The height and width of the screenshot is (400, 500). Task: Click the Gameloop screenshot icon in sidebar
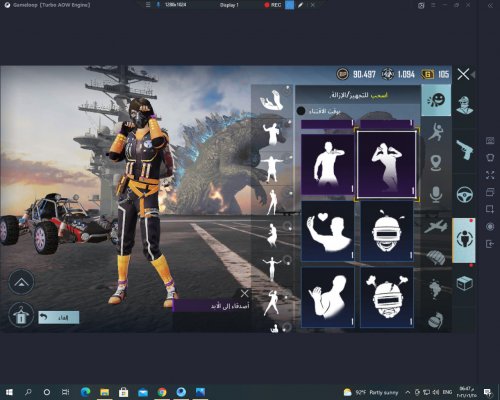(x=490, y=140)
